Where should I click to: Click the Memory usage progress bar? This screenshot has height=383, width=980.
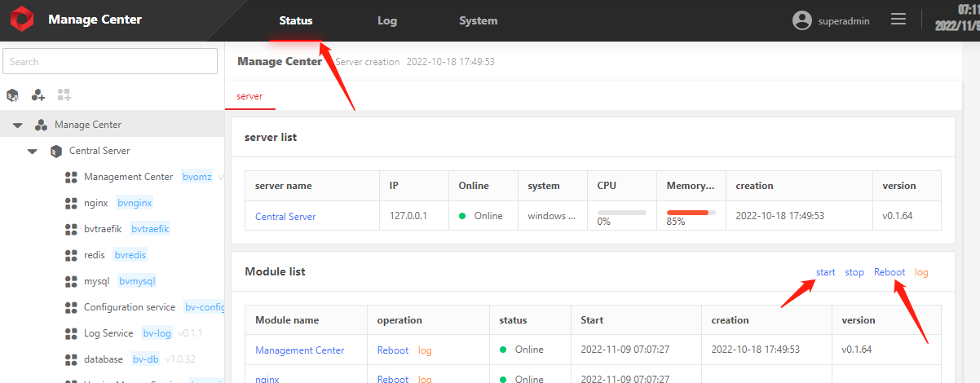[691, 213]
